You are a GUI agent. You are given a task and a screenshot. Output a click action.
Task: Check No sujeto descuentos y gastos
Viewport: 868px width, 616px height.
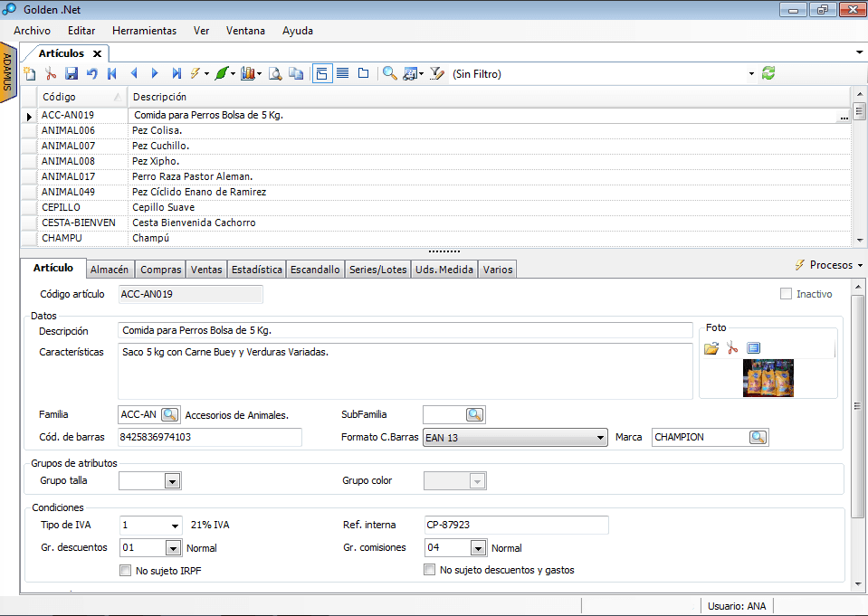(x=430, y=570)
